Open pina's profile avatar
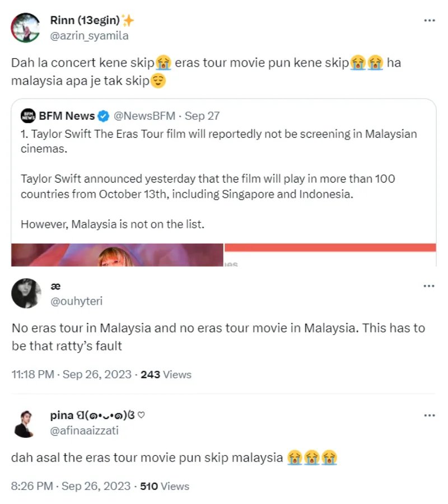Screen dimensions: 448x504 26,423
